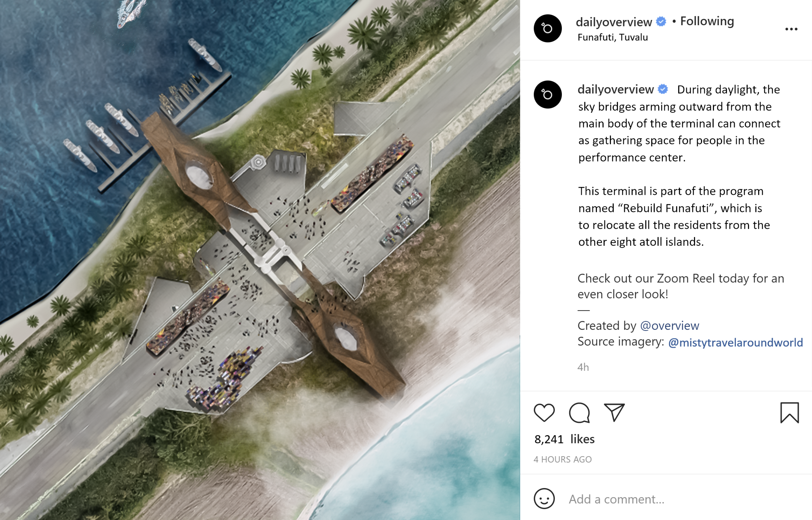The width and height of the screenshot is (812, 520).
Task: Open comments via speech bubble icon
Action: click(579, 413)
